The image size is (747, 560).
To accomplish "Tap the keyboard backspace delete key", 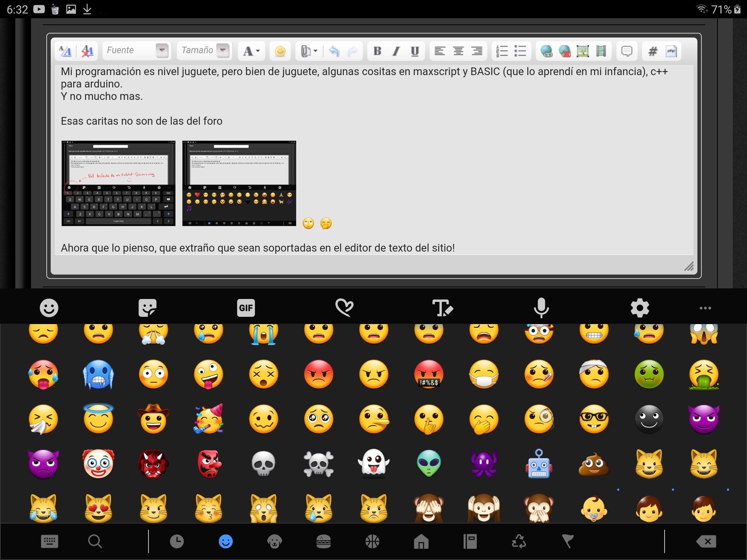I will [706, 541].
